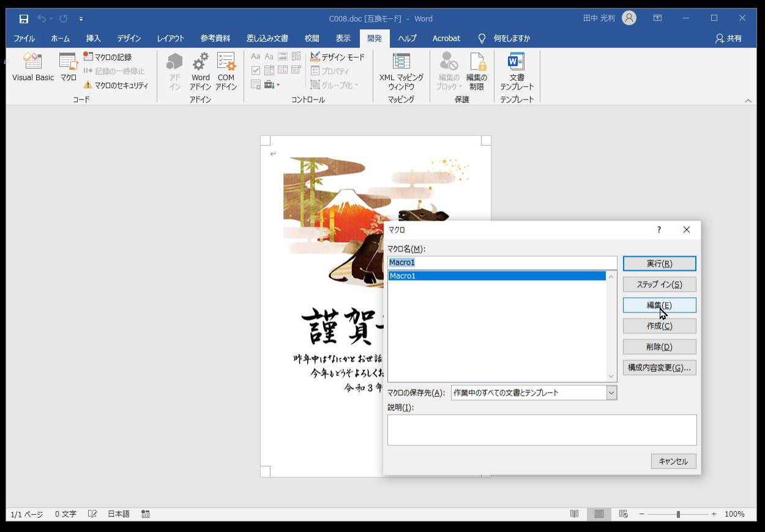This screenshot has height=532, width=765.
Task: Insert a picture content control
Action: click(283, 57)
